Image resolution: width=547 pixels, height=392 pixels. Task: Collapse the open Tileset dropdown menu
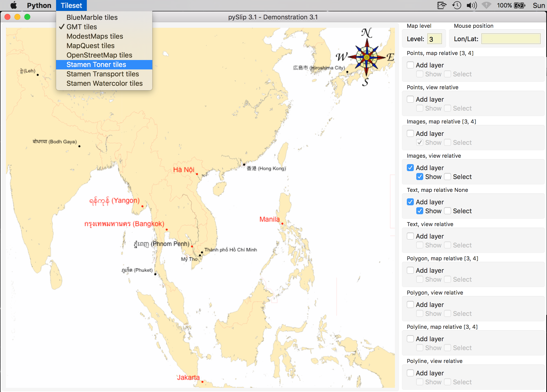pos(71,5)
